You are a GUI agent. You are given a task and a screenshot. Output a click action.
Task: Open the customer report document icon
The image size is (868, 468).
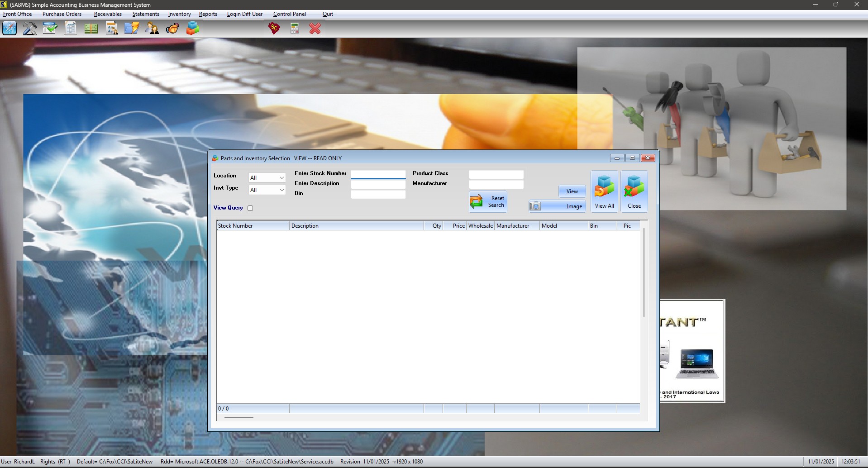[111, 28]
